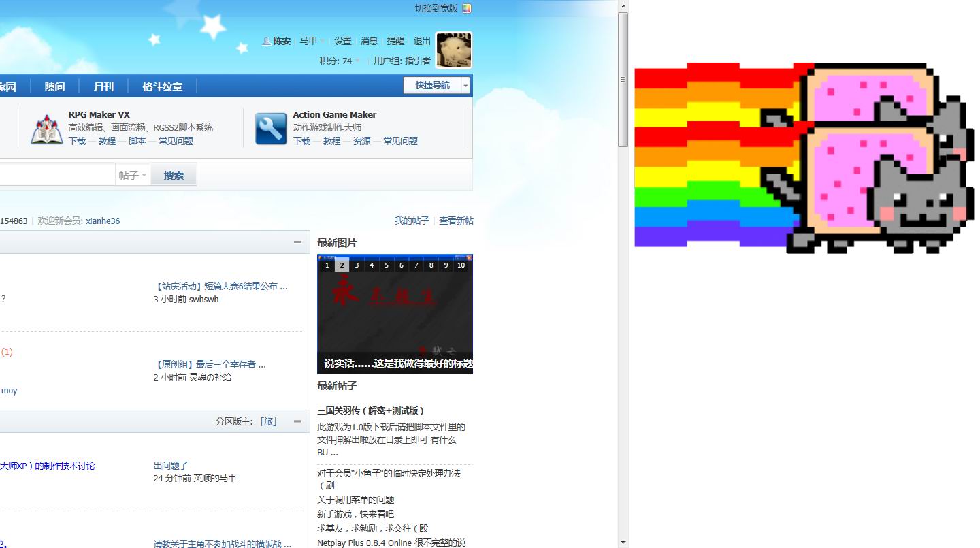Click moderator name 「旅」
Image resolution: width=980 pixels, height=548 pixels.
(269, 421)
